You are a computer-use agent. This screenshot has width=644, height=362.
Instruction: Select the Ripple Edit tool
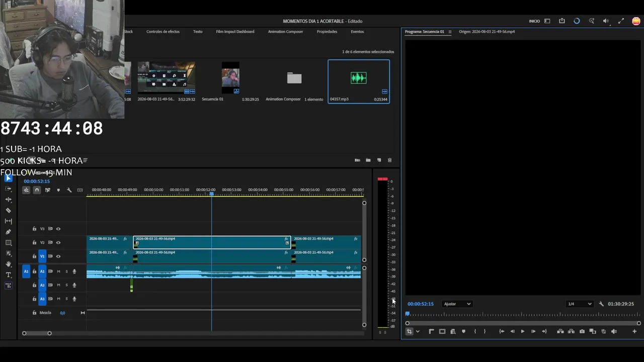click(9, 200)
